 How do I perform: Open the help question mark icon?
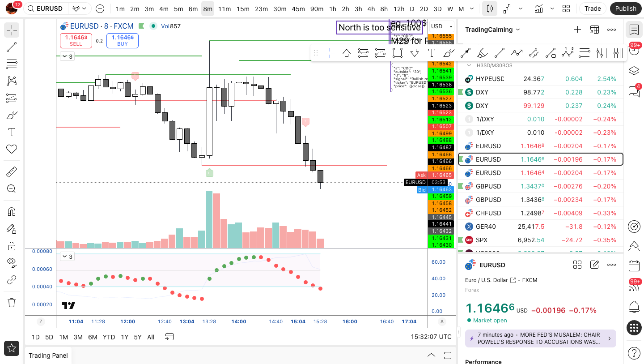point(634,353)
